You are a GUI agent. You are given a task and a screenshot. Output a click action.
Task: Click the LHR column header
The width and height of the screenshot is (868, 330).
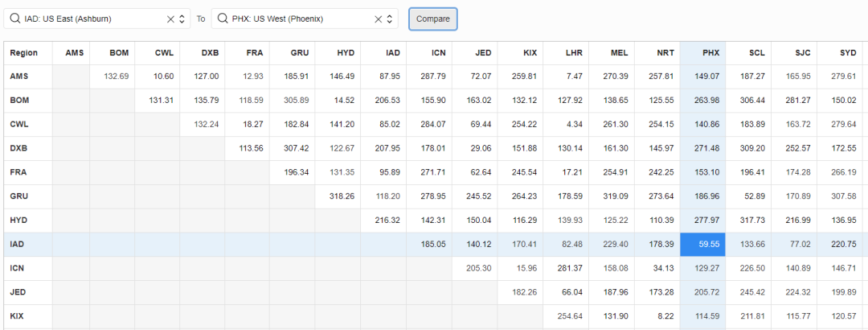pos(573,53)
